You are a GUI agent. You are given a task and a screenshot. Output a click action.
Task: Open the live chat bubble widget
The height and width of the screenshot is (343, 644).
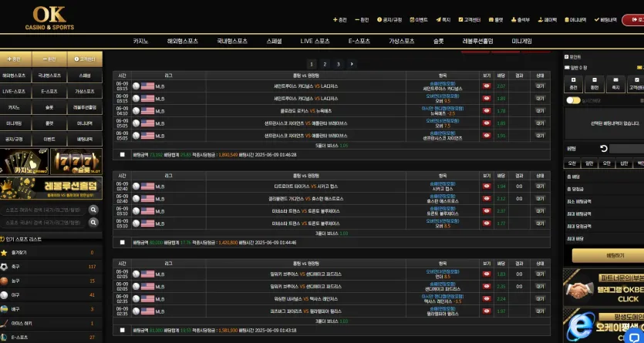click(x=634, y=335)
